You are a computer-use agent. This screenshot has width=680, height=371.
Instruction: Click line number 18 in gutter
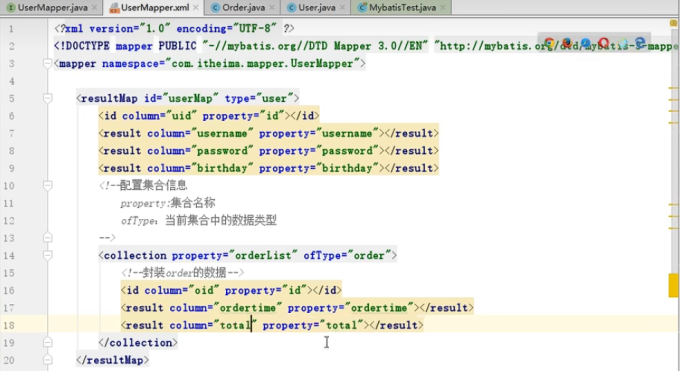click(x=9, y=325)
